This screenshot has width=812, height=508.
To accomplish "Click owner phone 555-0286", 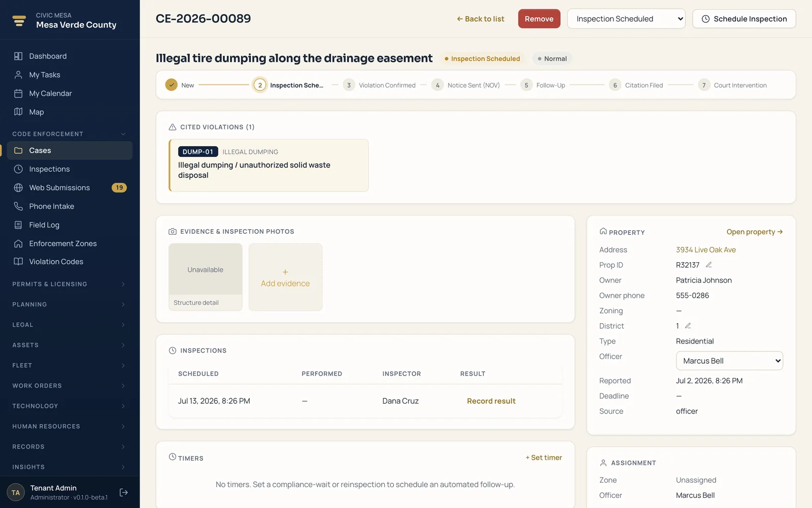I will (692, 295).
